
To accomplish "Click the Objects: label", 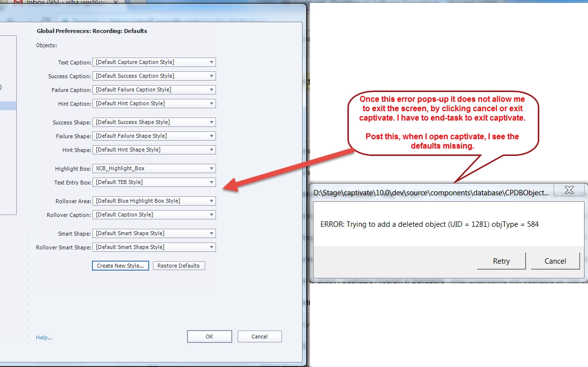I will click(x=47, y=45).
